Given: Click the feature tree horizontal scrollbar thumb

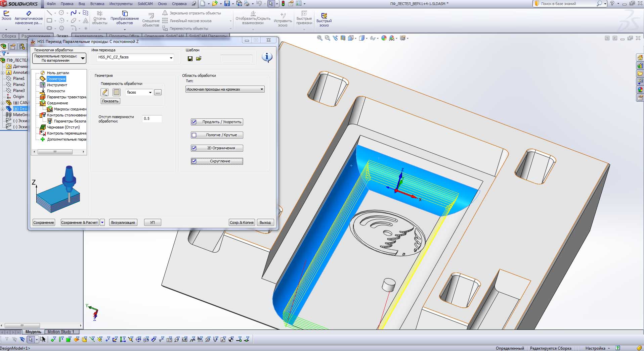Looking at the screenshot, I should coord(22,325).
